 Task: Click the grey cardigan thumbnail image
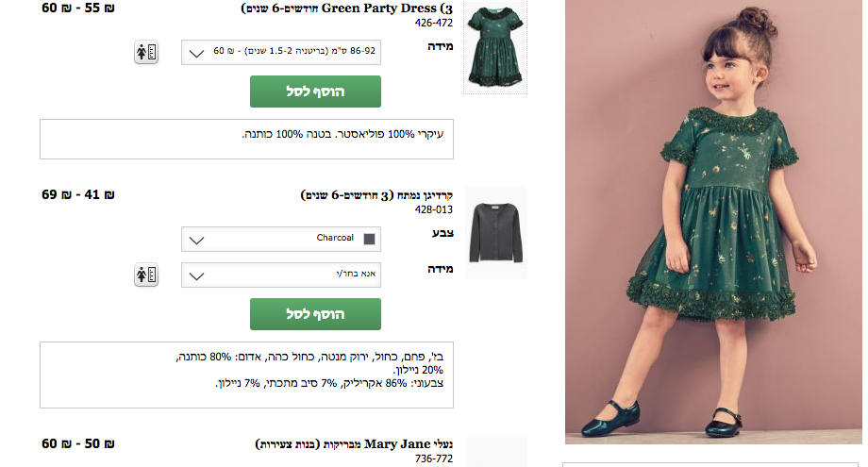(x=495, y=230)
